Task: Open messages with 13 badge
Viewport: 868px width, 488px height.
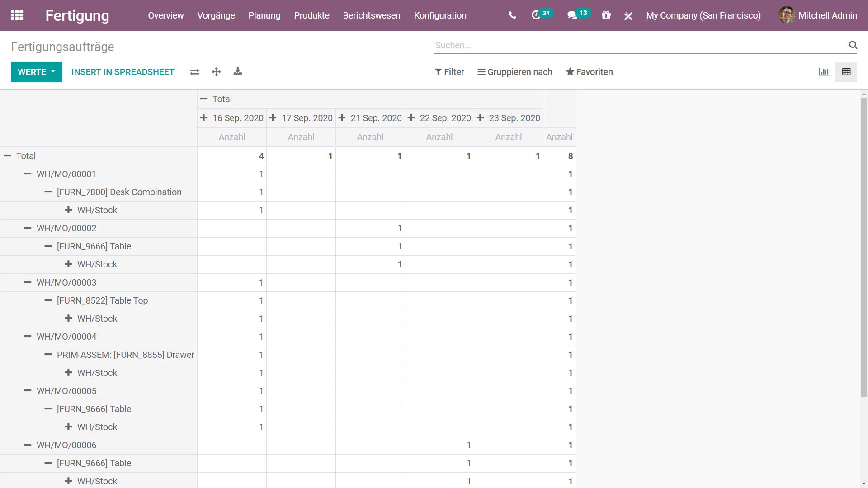Action: coord(572,15)
